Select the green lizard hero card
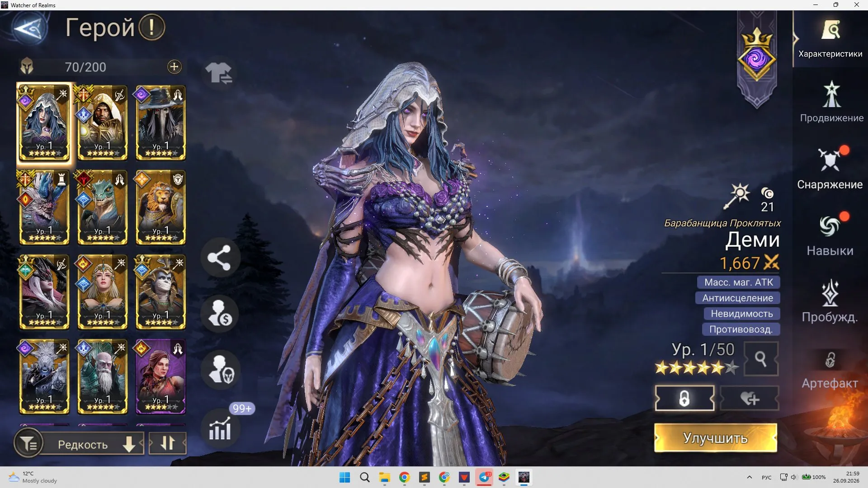This screenshot has width=868, height=488. pyautogui.click(x=103, y=207)
